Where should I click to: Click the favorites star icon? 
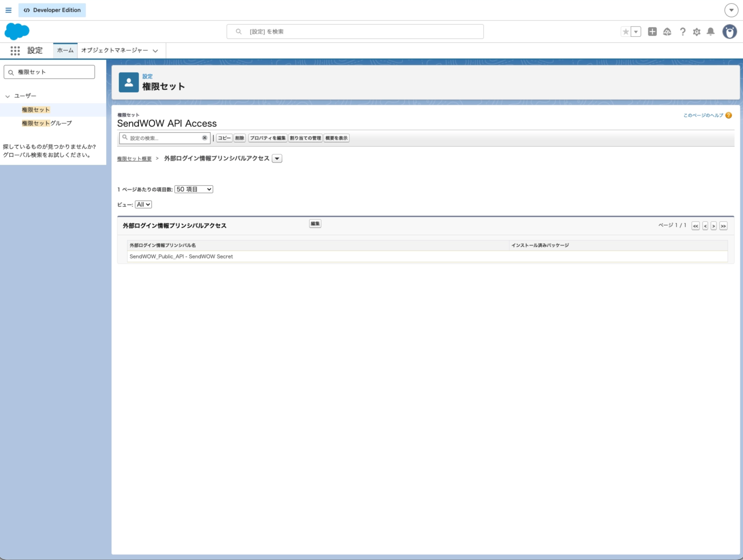[626, 31]
